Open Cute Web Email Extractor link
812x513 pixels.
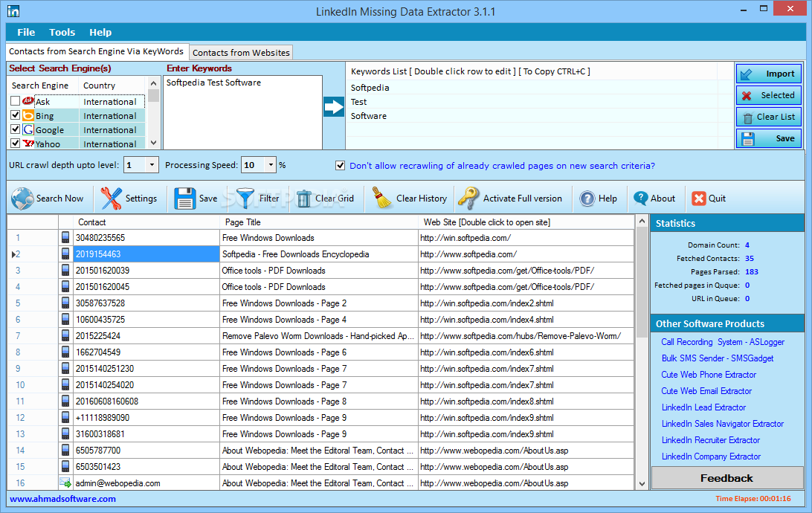(706, 391)
